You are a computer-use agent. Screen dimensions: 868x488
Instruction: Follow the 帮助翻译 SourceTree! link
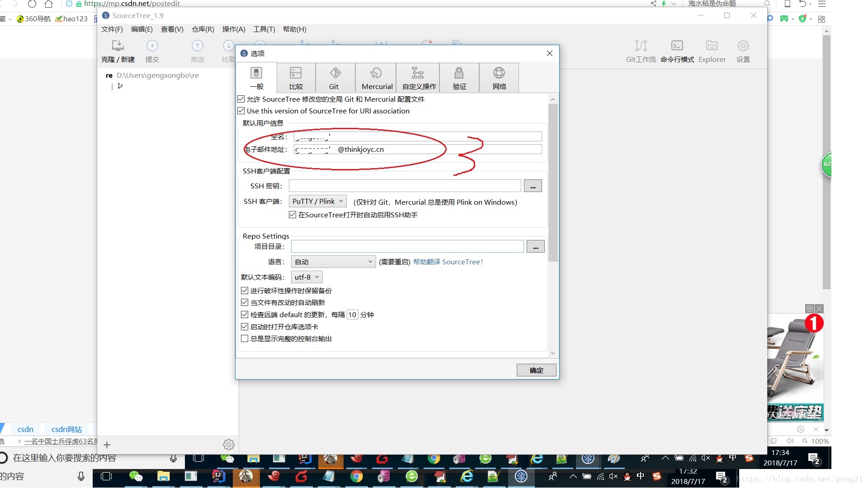448,262
